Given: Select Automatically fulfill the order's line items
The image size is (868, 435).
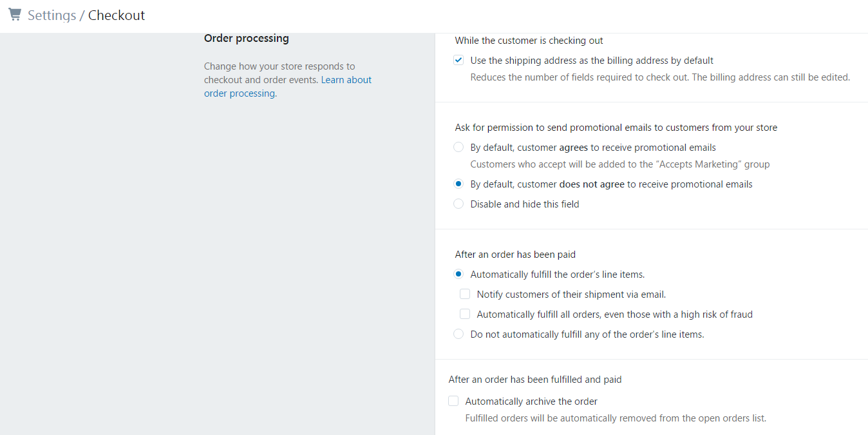Looking at the screenshot, I should [458, 275].
